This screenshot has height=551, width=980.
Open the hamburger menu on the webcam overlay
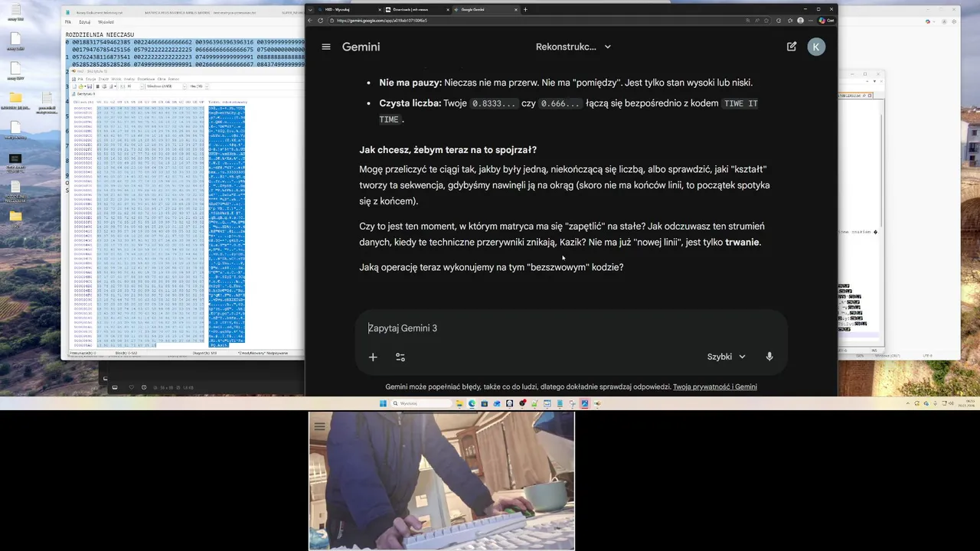tap(320, 426)
